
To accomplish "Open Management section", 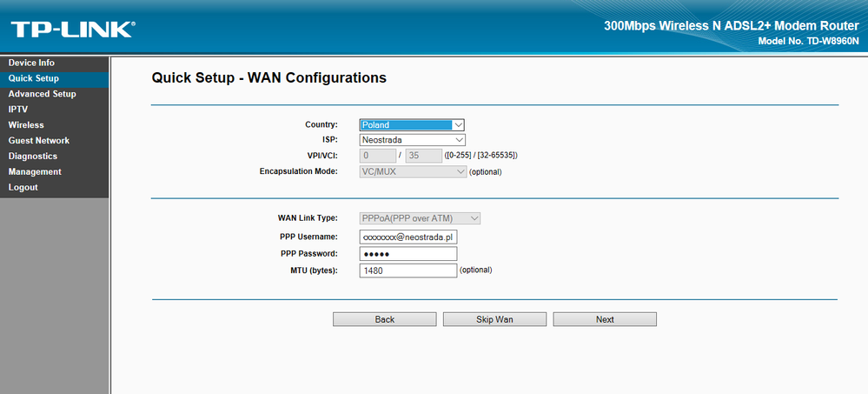I will [35, 172].
